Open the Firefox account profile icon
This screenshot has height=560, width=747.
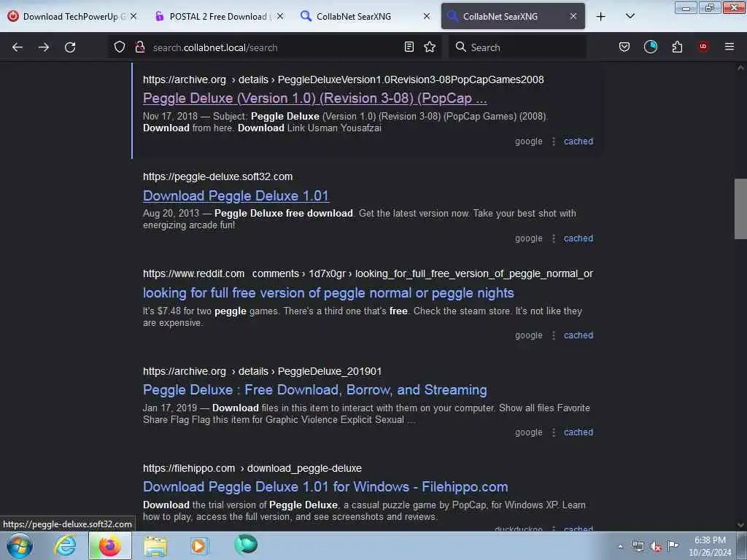pyautogui.click(x=650, y=47)
